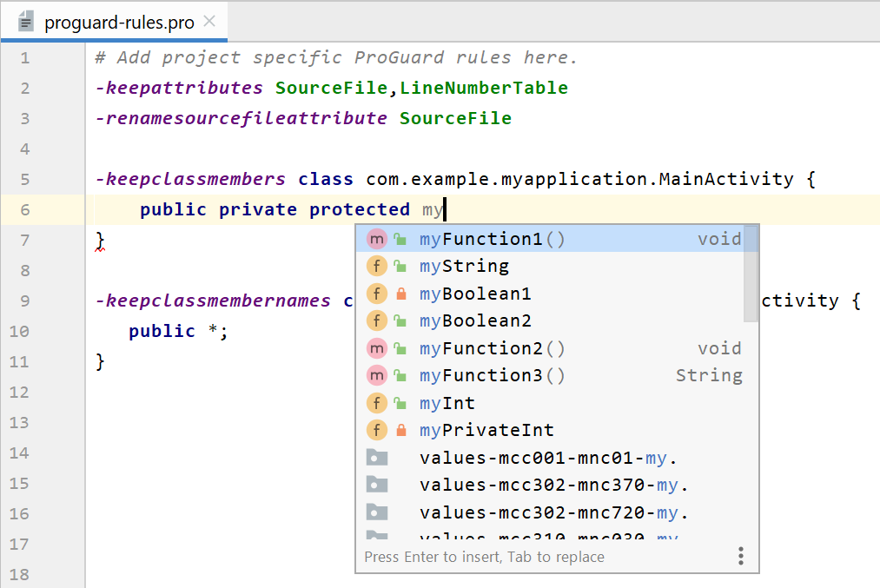Click the red lock icon on myPrivateInt
Image resolution: width=880 pixels, height=588 pixels.
tap(400, 430)
